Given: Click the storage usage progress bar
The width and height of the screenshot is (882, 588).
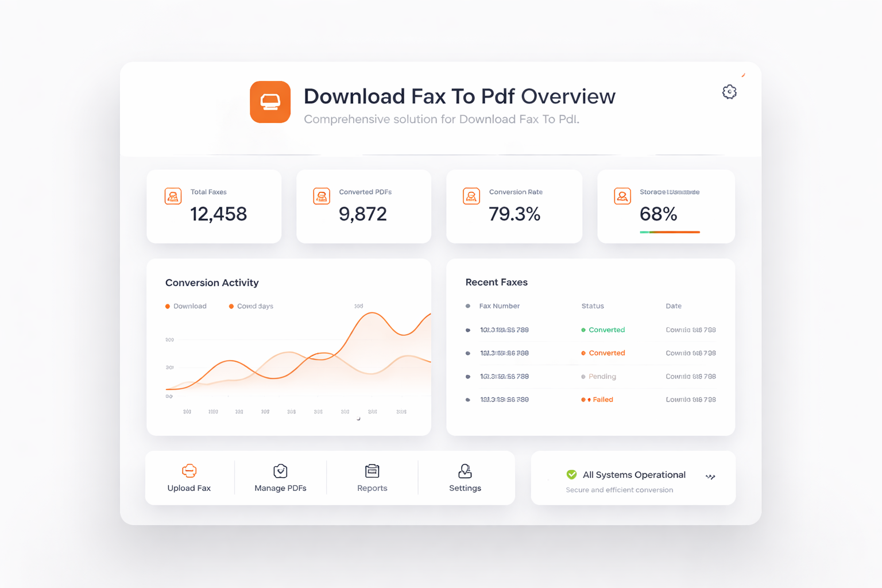Looking at the screenshot, I should click(x=670, y=232).
